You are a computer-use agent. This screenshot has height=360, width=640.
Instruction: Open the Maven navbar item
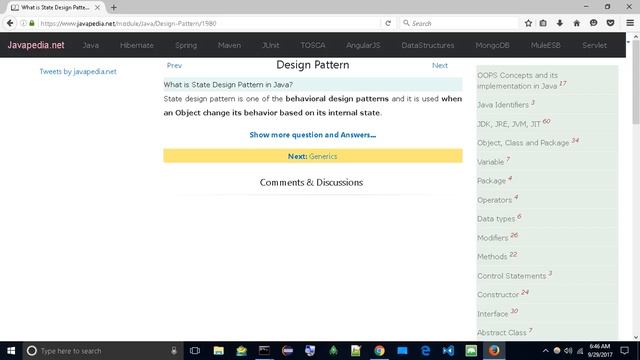pyautogui.click(x=229, y=45)
